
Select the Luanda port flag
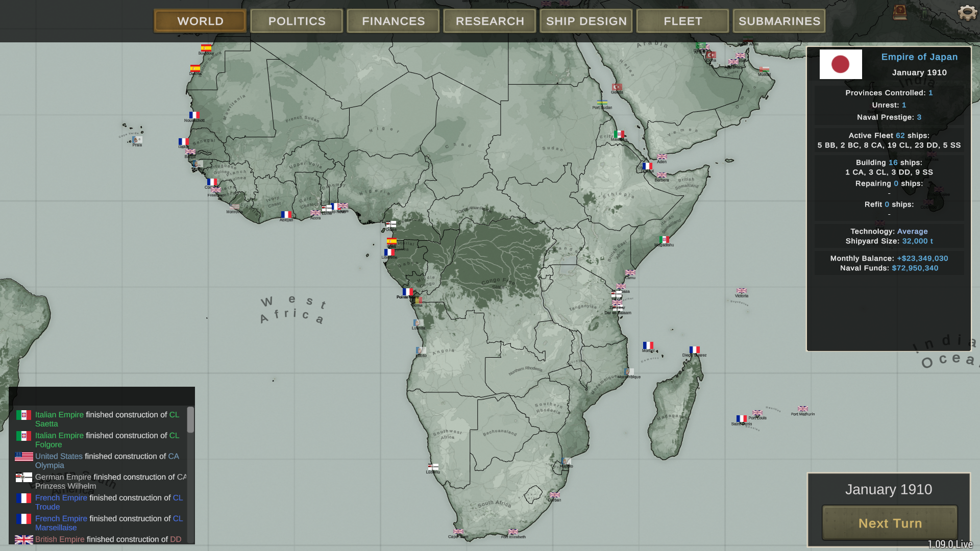click(x=419, y=323)
